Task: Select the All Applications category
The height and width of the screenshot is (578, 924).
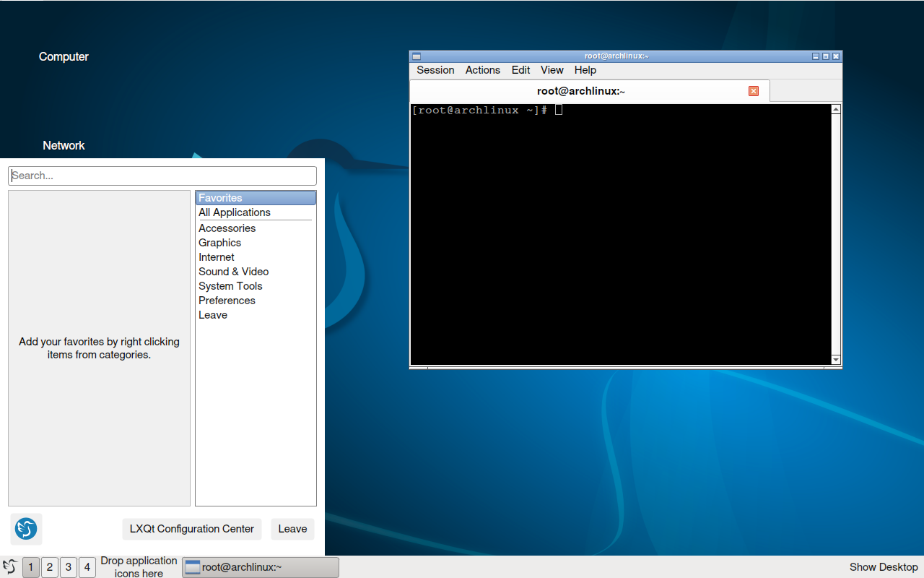Action: pyautogui.click(x=256, y=212)
